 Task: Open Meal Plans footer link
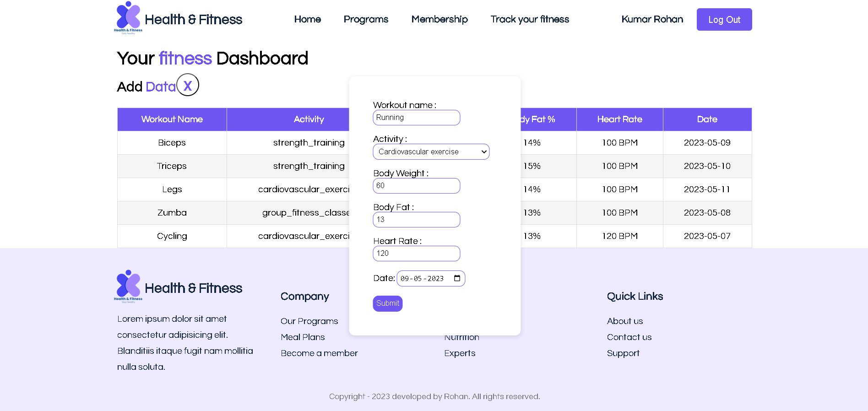(x=303, y=337)
